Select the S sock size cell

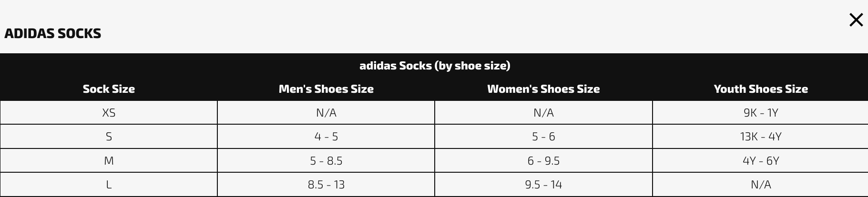tap(109, 137)
